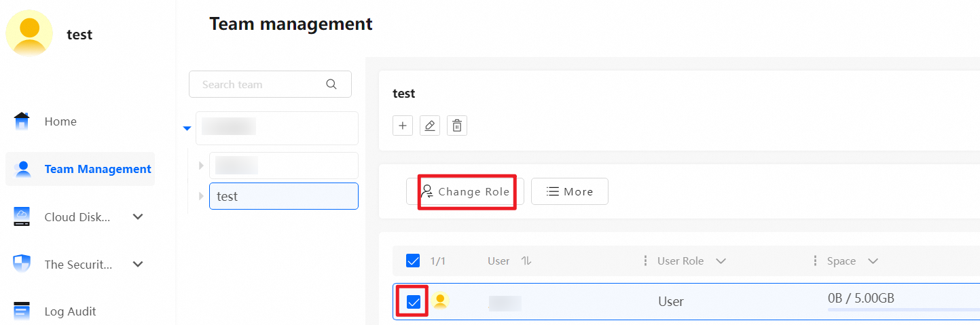Click the trash delete team icon
This screenshot has height=325, width=980.
(457, 126)
